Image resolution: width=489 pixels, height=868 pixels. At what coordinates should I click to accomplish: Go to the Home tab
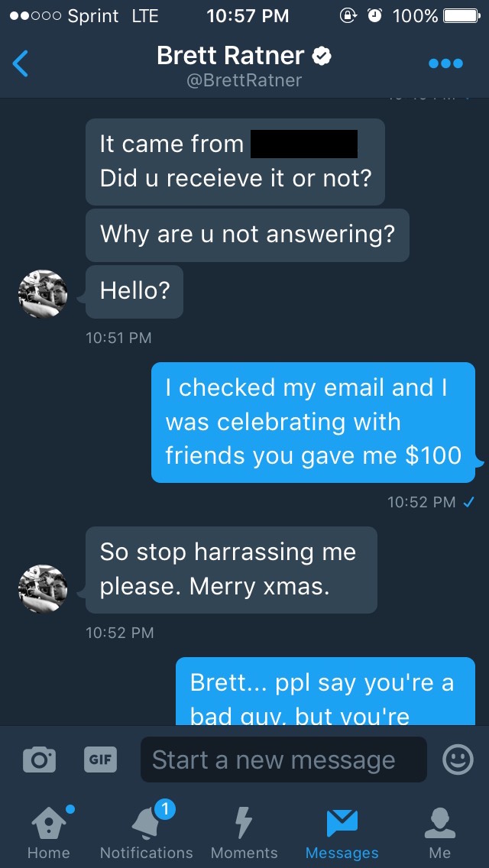[48, 831]
